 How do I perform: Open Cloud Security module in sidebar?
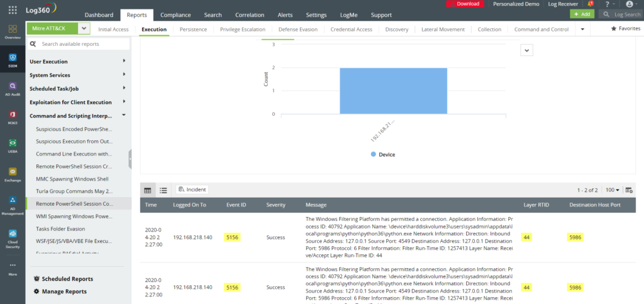(x=13, y=235)
